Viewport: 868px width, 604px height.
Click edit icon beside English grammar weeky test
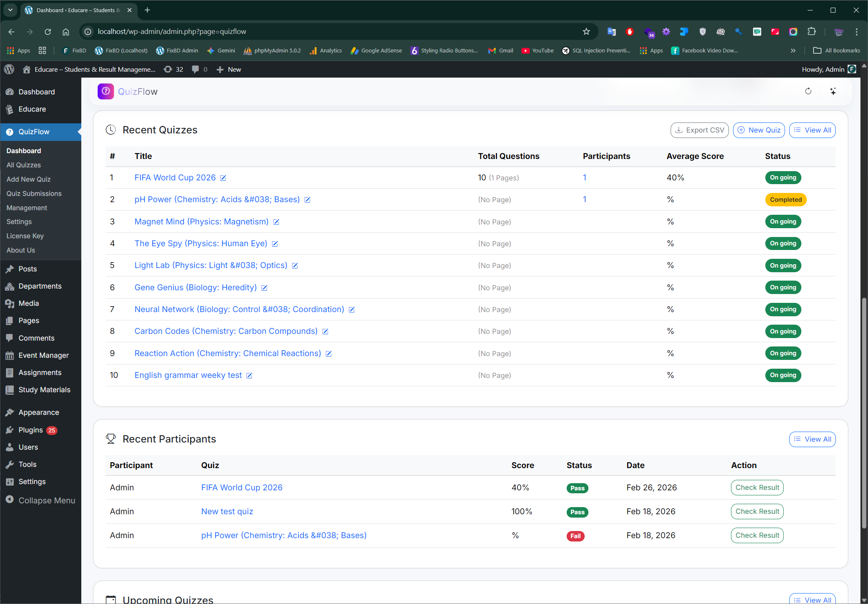(249, 376)
